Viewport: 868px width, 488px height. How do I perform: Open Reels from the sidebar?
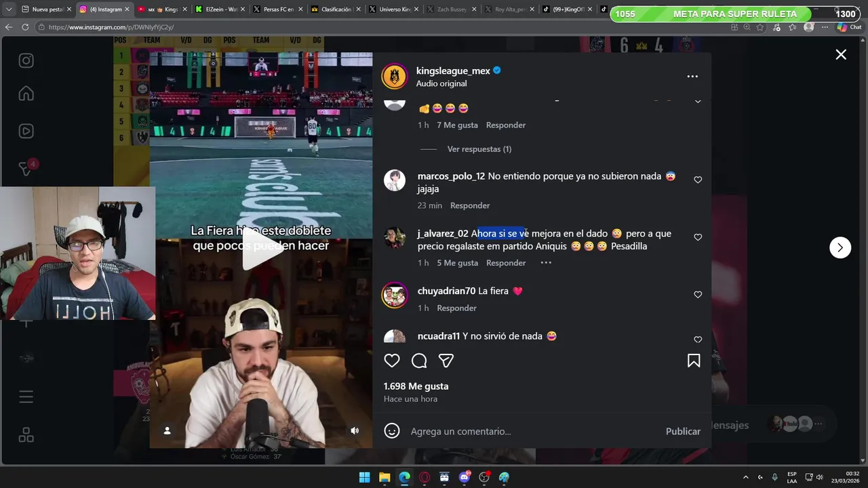pyautogui.click(x=26, y=131)
